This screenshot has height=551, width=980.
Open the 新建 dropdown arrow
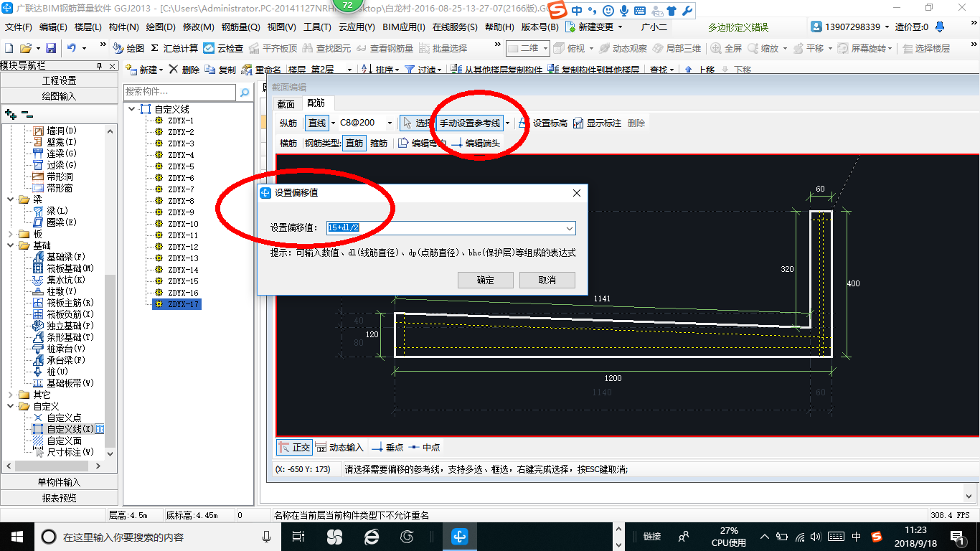click(x=161, y=70)
